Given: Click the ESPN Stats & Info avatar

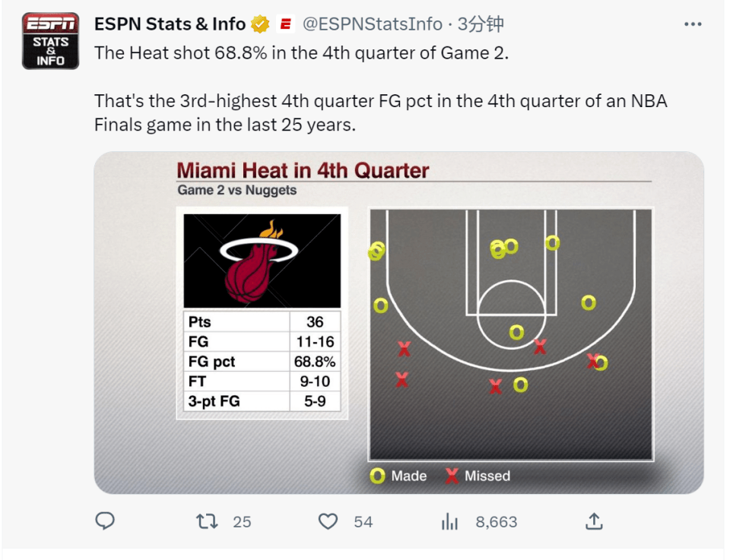Looking at the screenshot, I should (50, 41).
